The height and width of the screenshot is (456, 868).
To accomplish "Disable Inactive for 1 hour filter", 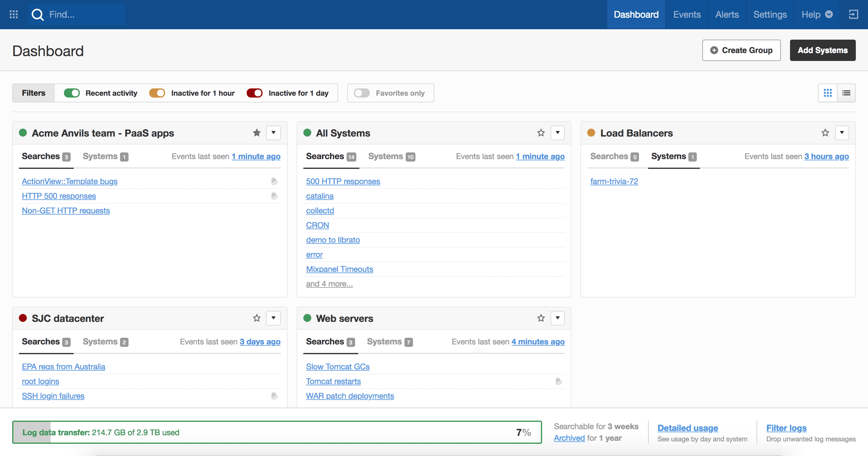I will (157, 93).
